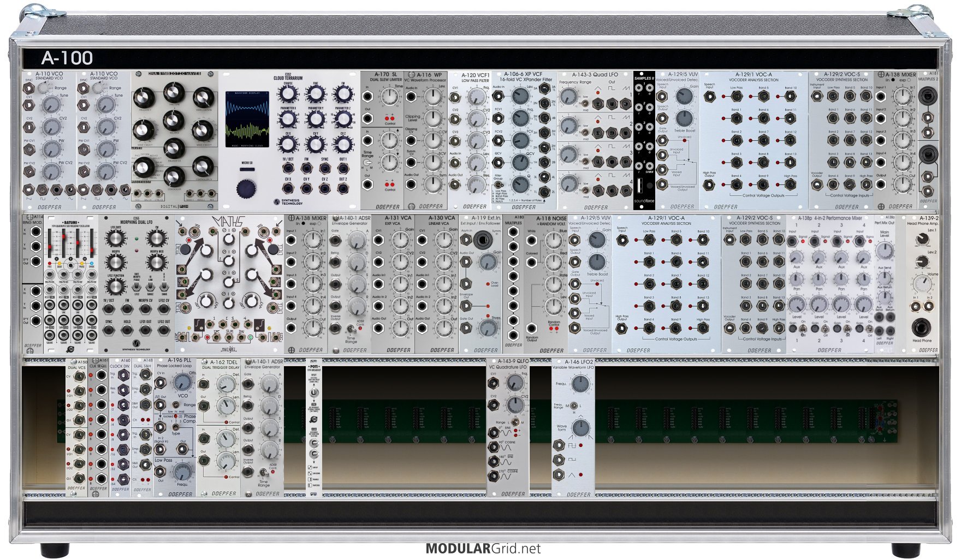Select the A-160 Clock Div module
This screenshot has height=560, width=967.
(120, 427)
